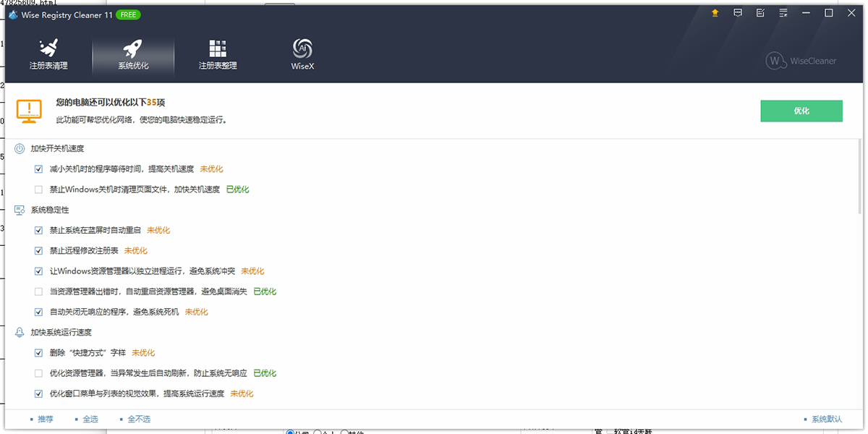This screenshot has height=434, width=868.
Task: Toggle 禁止系统在蓝屏时自动重启 checkbox
Action: click(x=39, y=231)
